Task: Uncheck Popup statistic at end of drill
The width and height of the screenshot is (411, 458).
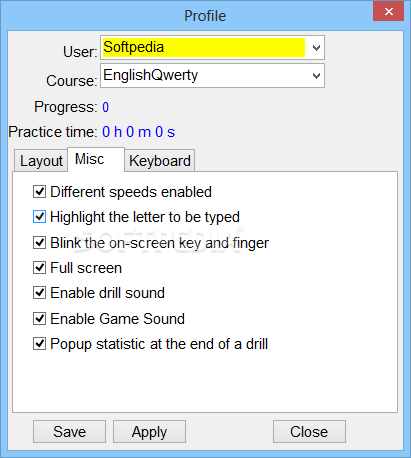Action: pyautogui.click(x=39, y=344)
